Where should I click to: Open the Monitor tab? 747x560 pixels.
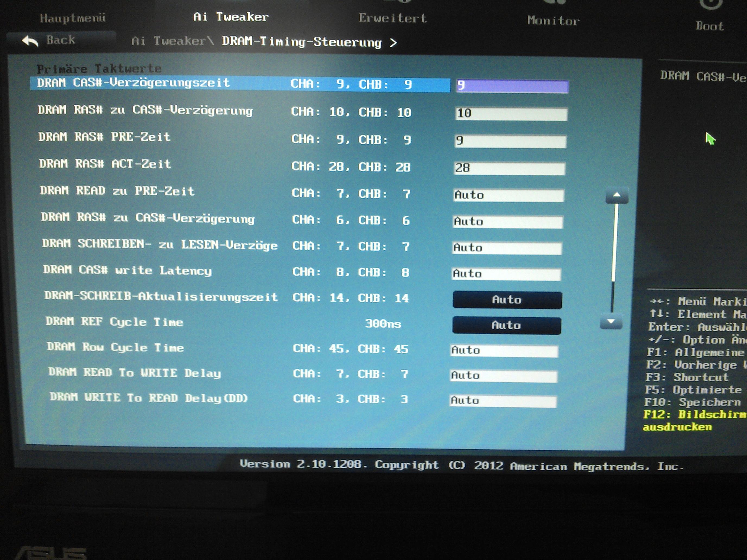(x=553, y=21)
